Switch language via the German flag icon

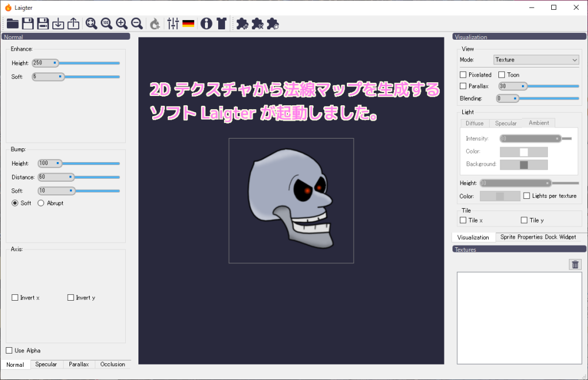click(188, 24)
